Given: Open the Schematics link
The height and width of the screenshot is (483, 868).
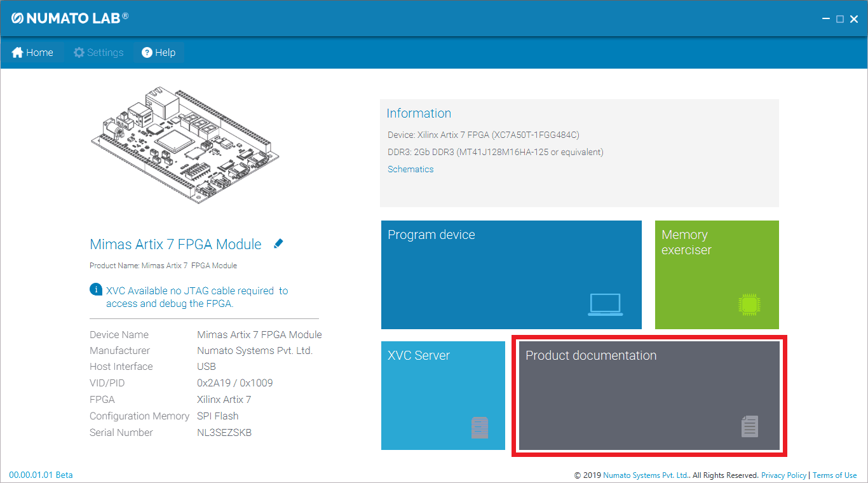Looking at the screenshot, I should tap(410, 169).
